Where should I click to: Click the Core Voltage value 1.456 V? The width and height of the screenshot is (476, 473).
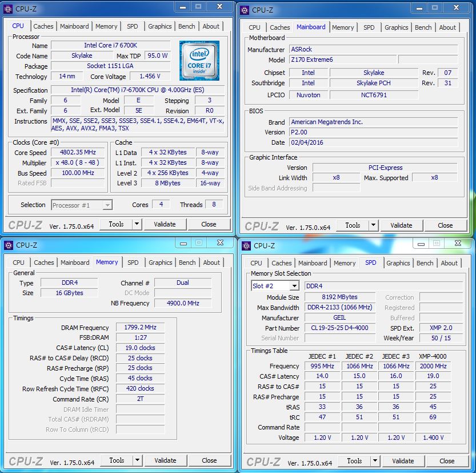coord(150,76)
